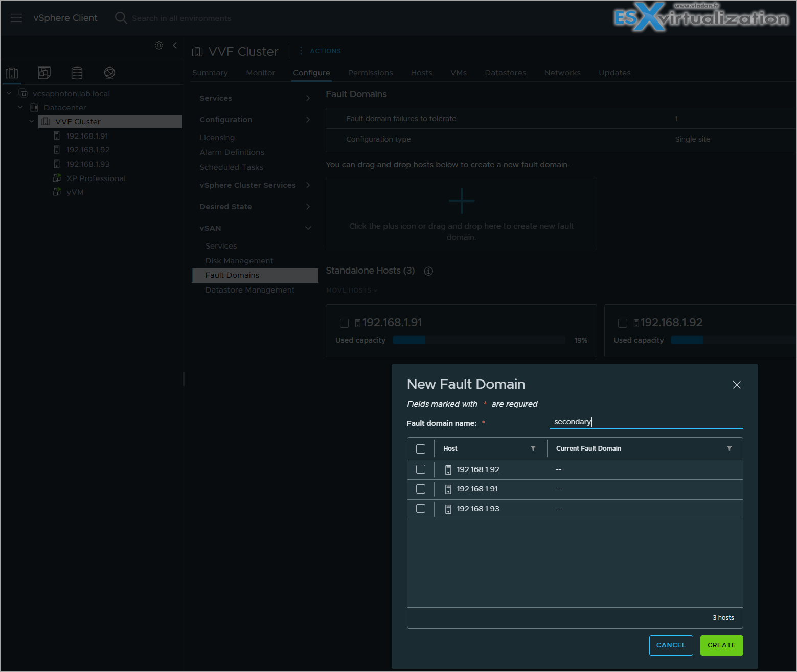Select host 192.168.1.91 in inventory tree
Image resolution: width=797 pixels, height=672 pixels.
[87, 136]
